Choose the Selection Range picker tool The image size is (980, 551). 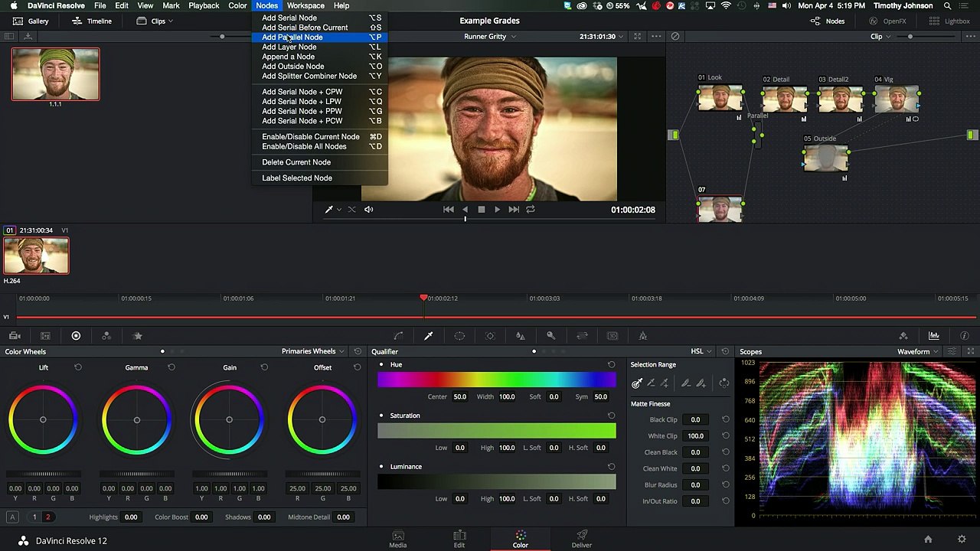[637, 383]
